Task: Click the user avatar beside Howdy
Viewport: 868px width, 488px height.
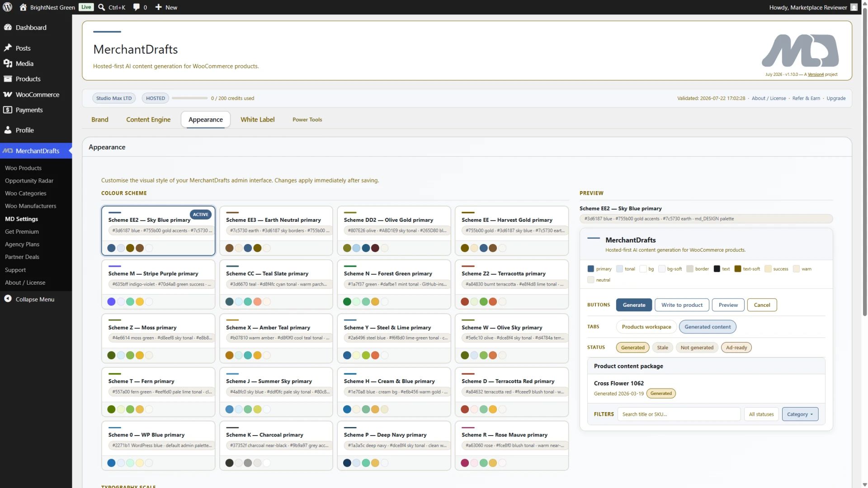Action: [x=854, y=7]
